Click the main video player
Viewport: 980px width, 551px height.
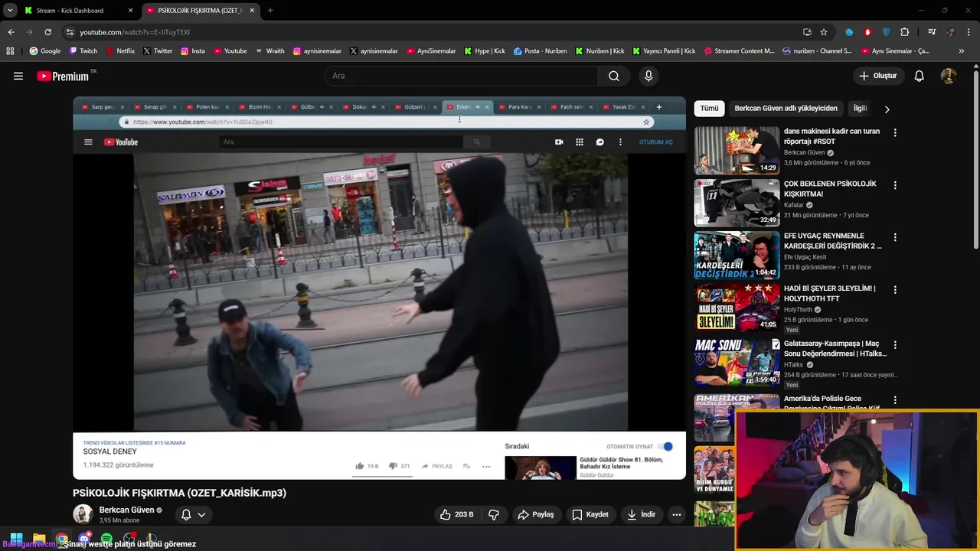379,288
